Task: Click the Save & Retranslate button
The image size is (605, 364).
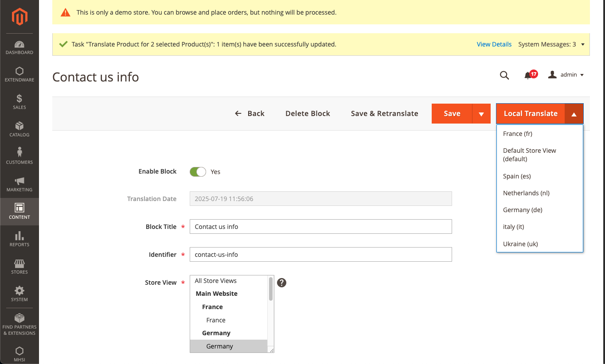Action: 384,113
